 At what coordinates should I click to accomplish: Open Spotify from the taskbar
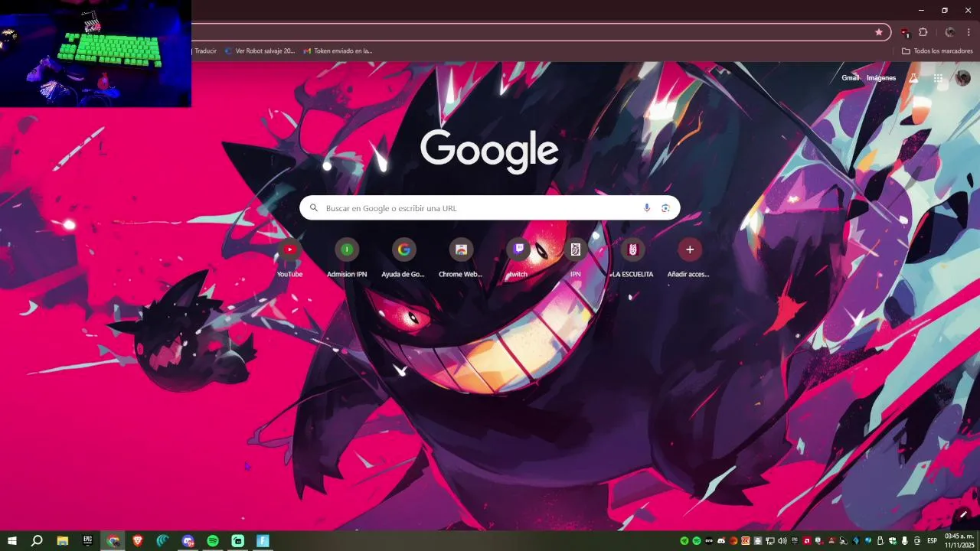coord(213,541)
